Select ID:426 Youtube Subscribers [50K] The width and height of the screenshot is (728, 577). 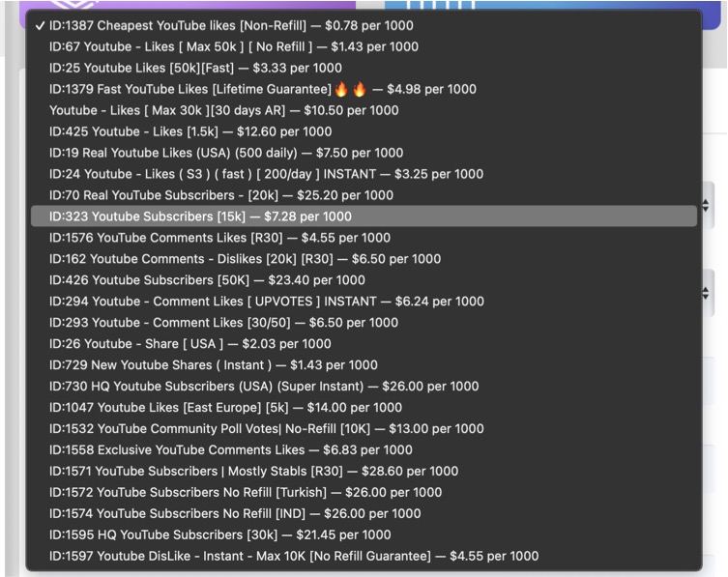(x=364, y=280)
